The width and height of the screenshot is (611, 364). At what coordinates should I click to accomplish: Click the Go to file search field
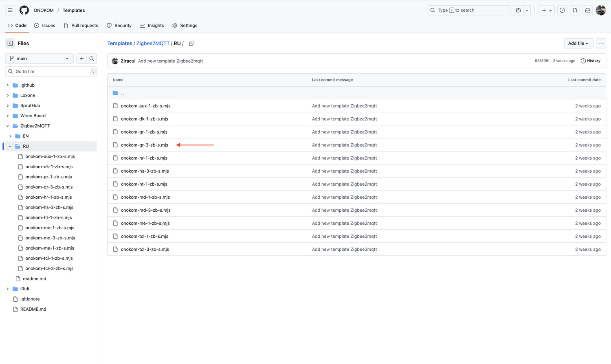[x=51, y=71]
